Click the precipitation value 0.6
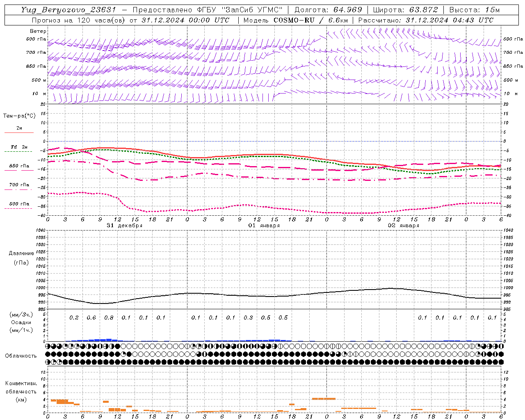 tap(91, 317)
